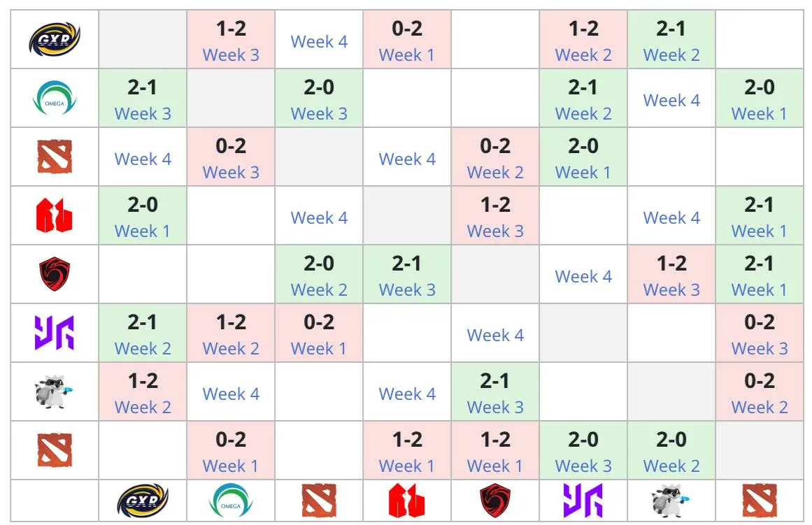Click the raccoon logo in the left header column
Viewport: 812px width, 525px height.
tap(55, 391)
